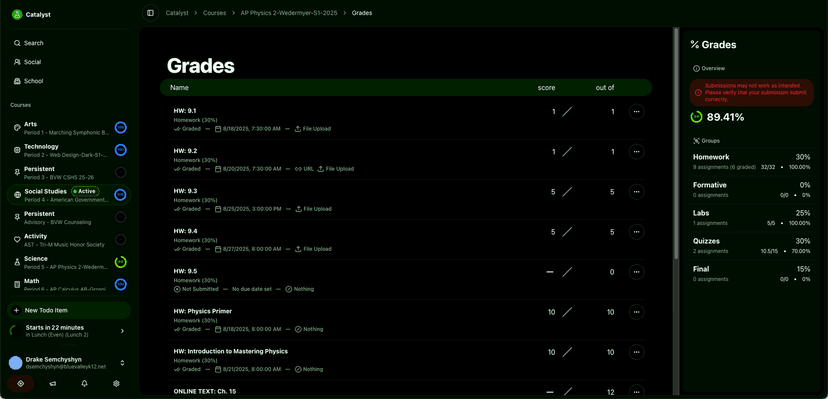Open the settings gear icon
This screenshot has height=399, width=828.
[x=117, y=384]
